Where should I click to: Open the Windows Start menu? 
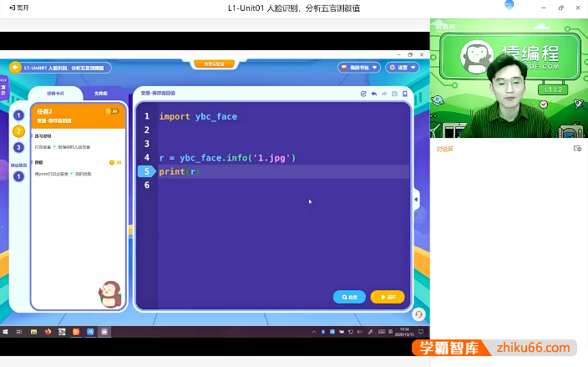click(5, 332)
